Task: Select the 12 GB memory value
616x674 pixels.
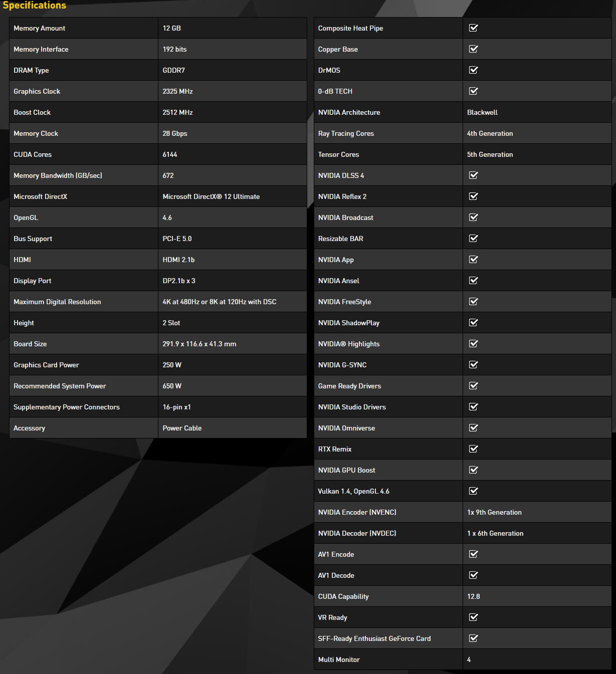Action: 171,29
